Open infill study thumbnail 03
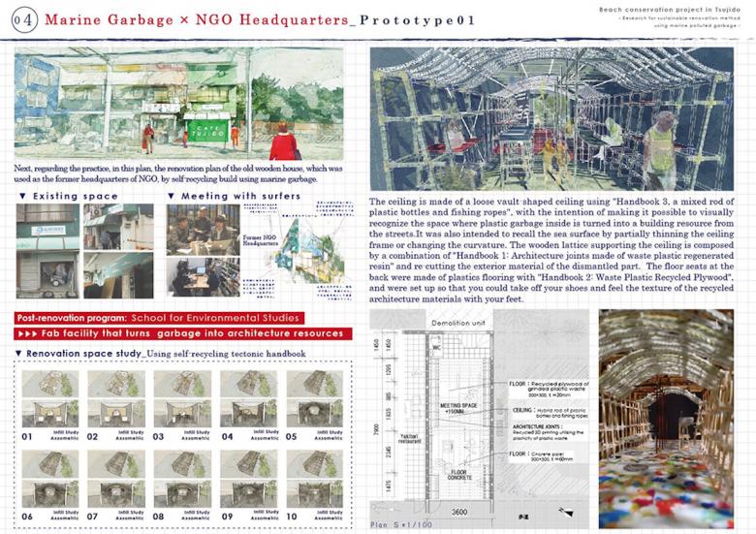Viewport: 756px width, 534px height. pyautogui.click(x=176, y=395)
